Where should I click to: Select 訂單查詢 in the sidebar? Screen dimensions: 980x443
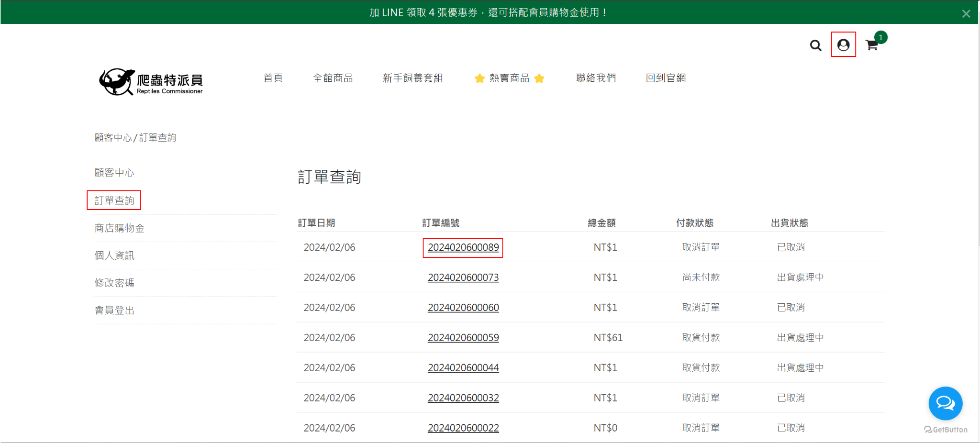tap(114, 200)
